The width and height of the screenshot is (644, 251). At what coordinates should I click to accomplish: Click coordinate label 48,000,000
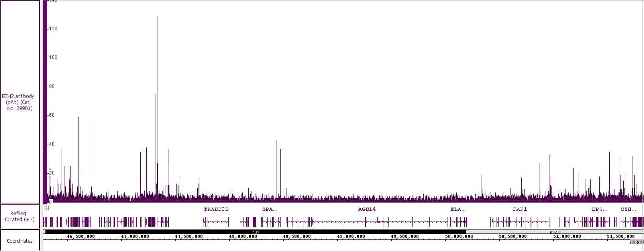243,236
